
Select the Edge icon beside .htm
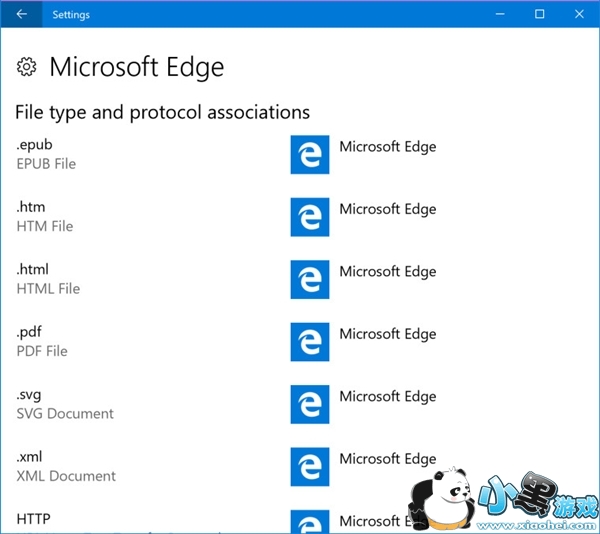[x=310, y=217]
